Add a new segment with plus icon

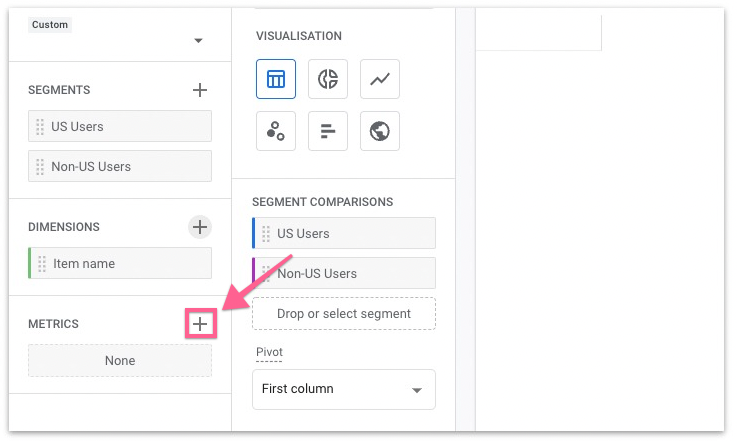tap(200, 90)
